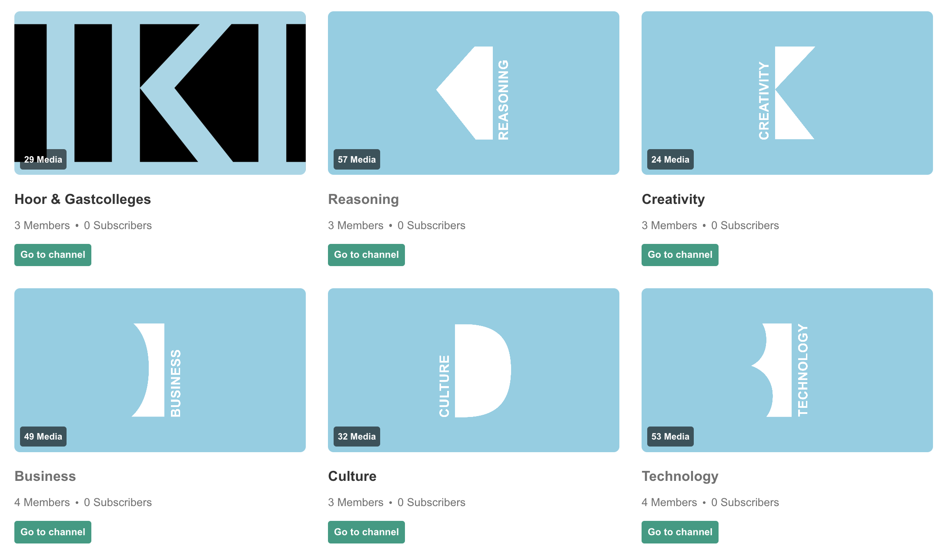
Task: Go to channel under Reasoning
Action: pyautogui.click(x=366, y=255)
